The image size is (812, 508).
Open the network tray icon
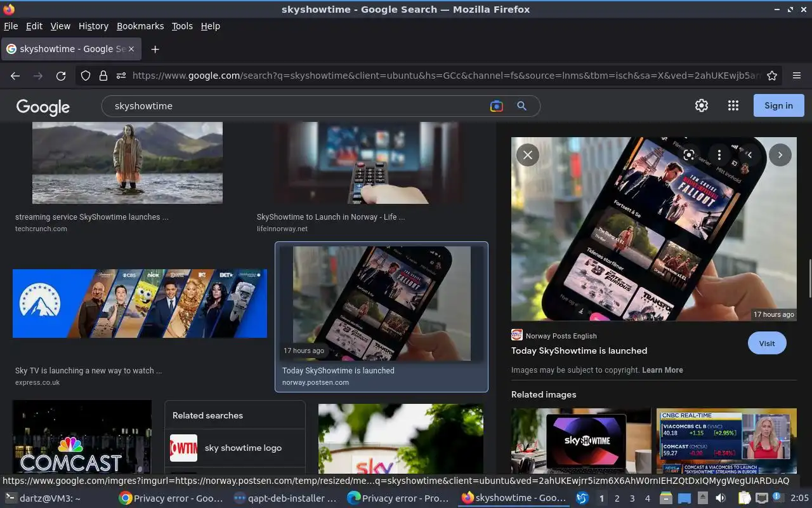click(x=762, y=498)
